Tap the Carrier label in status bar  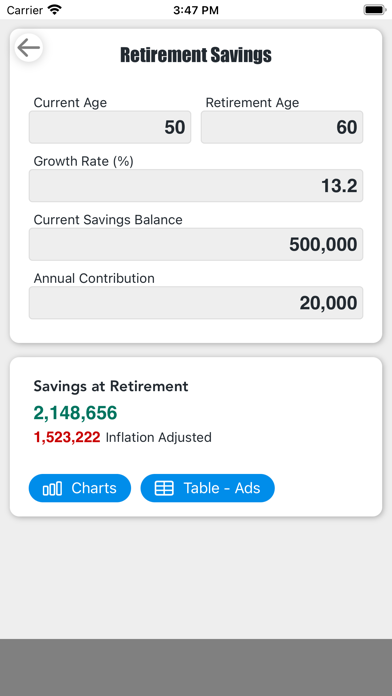coord(25,10)
